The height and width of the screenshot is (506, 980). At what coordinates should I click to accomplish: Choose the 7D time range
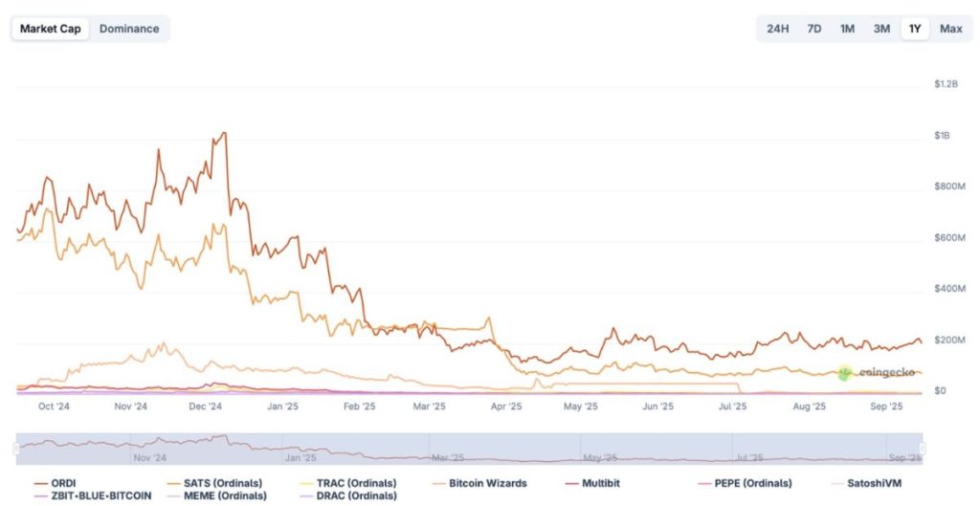pos(813,29)
